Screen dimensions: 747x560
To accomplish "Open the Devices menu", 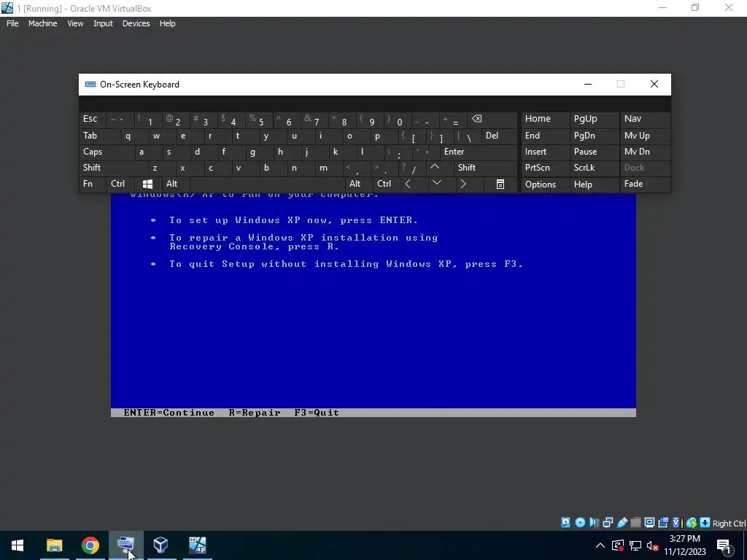I will tap(136, 23).
